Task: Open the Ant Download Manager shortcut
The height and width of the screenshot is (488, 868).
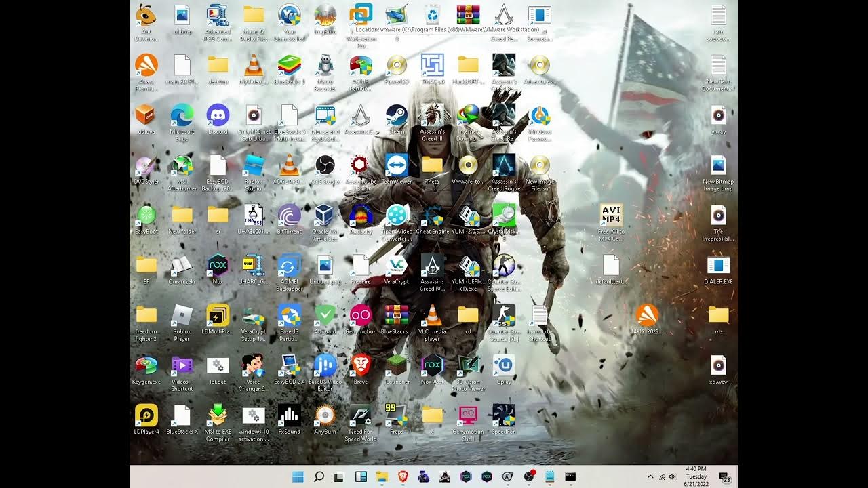Action: 146,22
